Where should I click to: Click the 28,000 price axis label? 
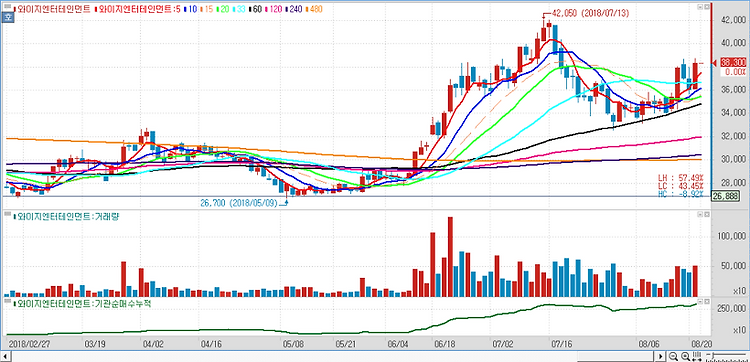tap(734, 183)
